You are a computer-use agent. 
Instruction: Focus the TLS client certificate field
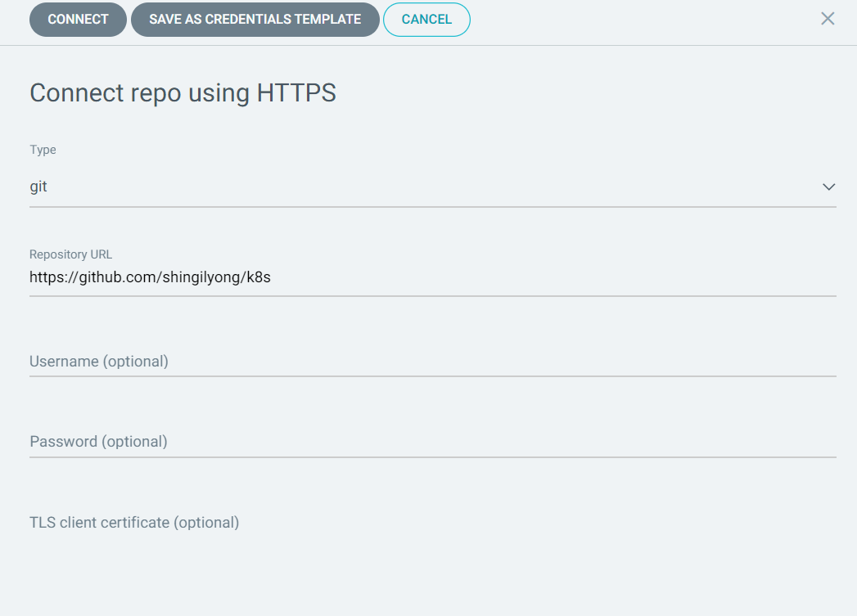433,523
